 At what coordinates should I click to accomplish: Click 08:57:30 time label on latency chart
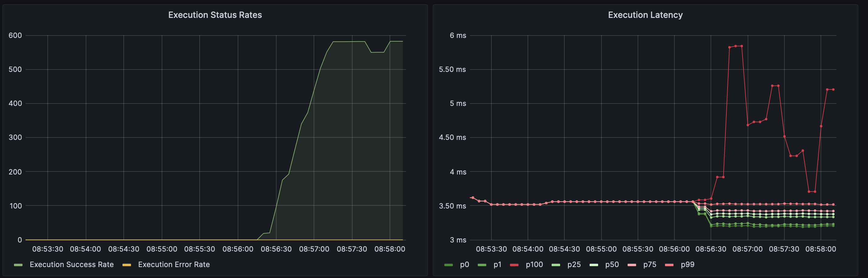[784, 249]
